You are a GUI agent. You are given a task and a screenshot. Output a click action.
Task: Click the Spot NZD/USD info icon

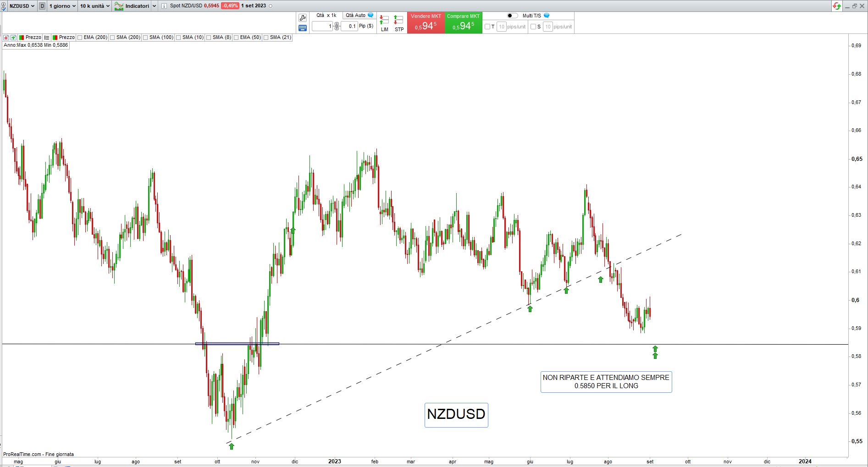[164, 6]
